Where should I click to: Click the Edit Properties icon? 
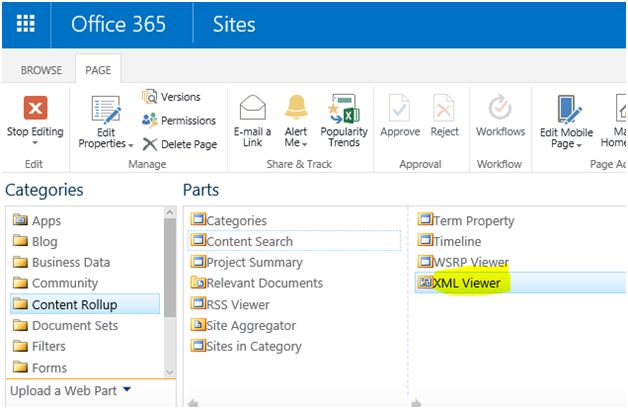click(x=106, y=109)
